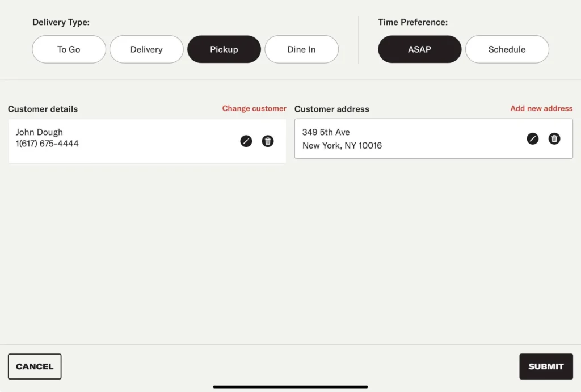Switch time preference to Schedule

(507, 49)
